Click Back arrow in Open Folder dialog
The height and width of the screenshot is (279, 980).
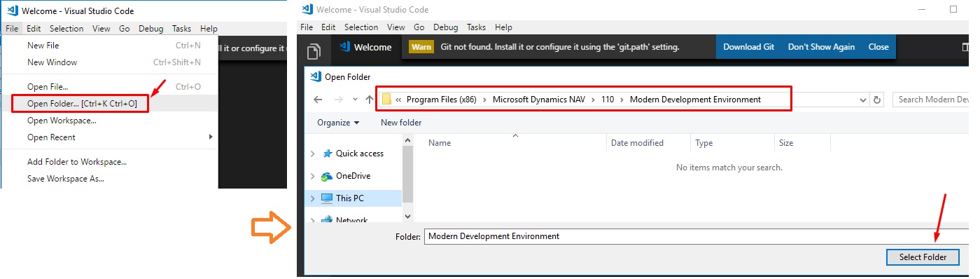pyautogui.click(x=318, y=100)
